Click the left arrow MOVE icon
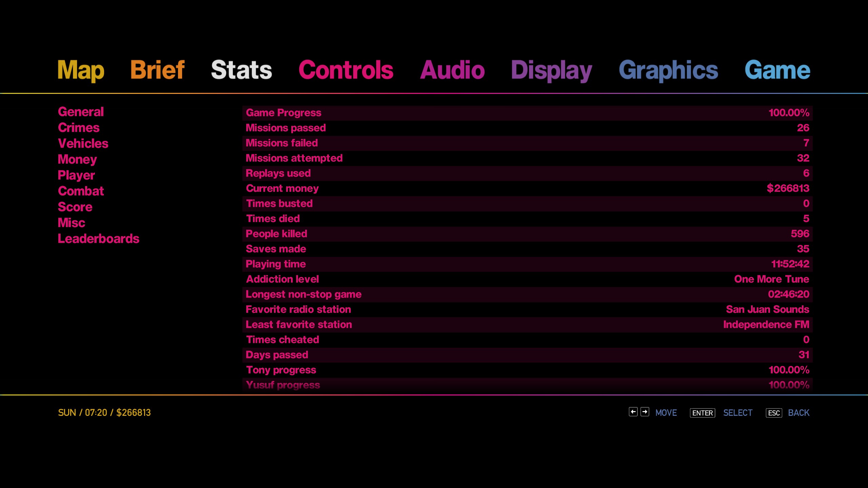 (633, 412)
